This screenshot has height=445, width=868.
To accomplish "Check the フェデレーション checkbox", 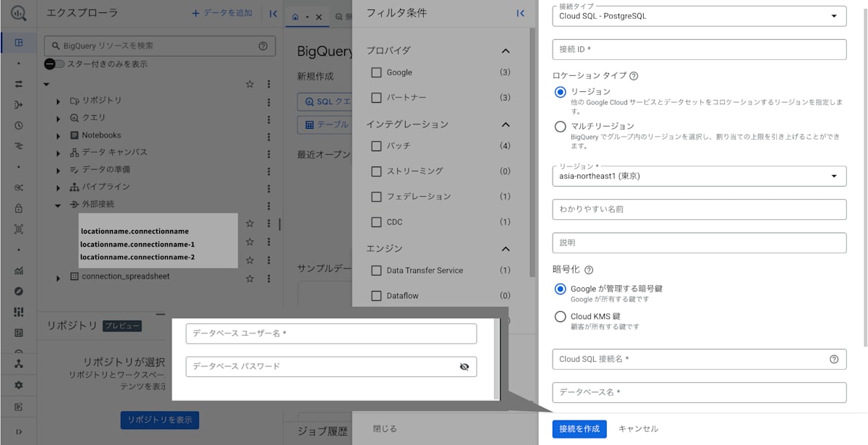I will 375,197.
